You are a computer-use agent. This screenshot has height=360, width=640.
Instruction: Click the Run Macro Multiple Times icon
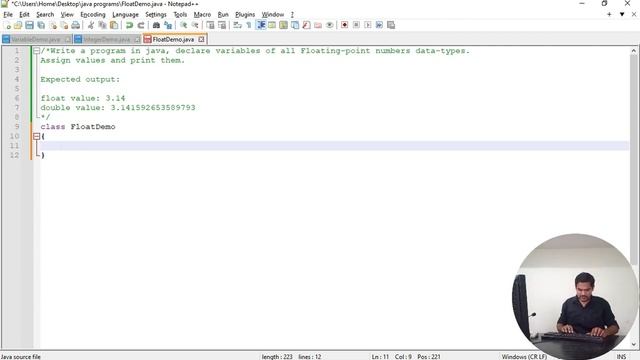pyautogui.click(x=379, y=25)
